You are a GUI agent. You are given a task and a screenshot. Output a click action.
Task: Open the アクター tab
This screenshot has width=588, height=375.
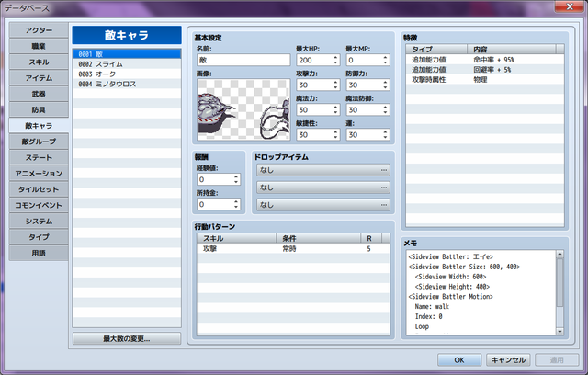39,30
